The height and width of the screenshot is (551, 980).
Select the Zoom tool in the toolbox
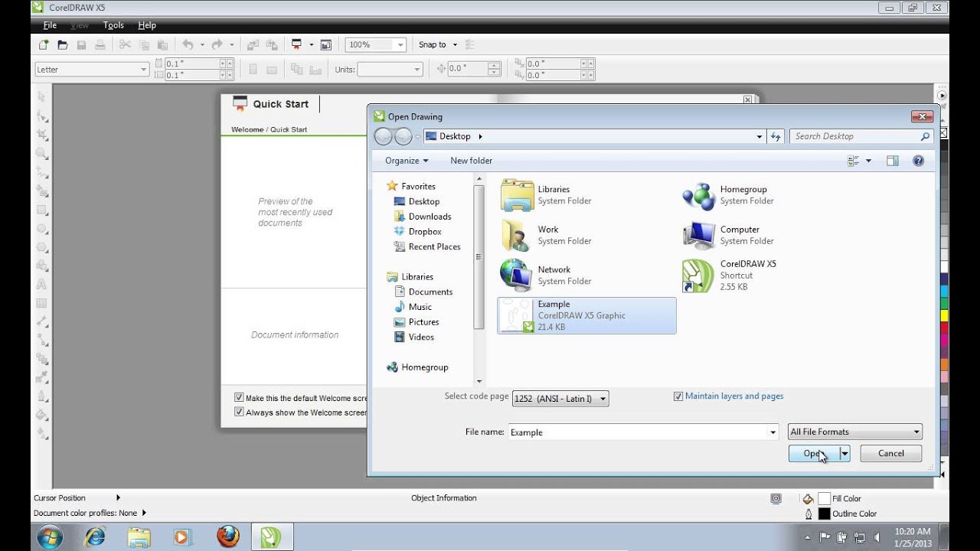(x=42, y=154)
